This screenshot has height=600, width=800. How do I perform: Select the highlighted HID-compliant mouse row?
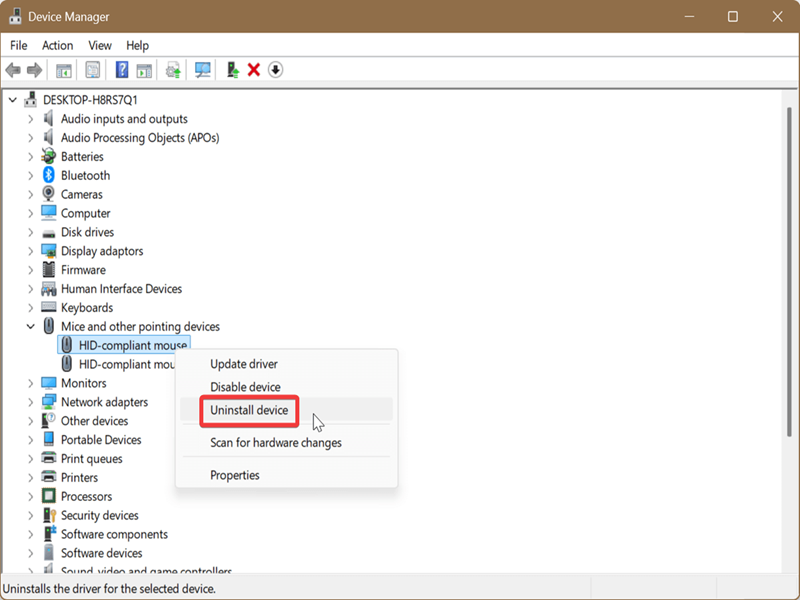tap(124, 345)
